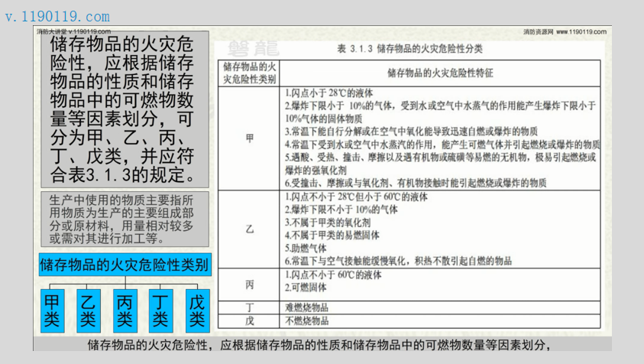Click the line 1.闪点小于 28℃的液体
Viewport: 644px width, 364px height.
click(329, 93)
